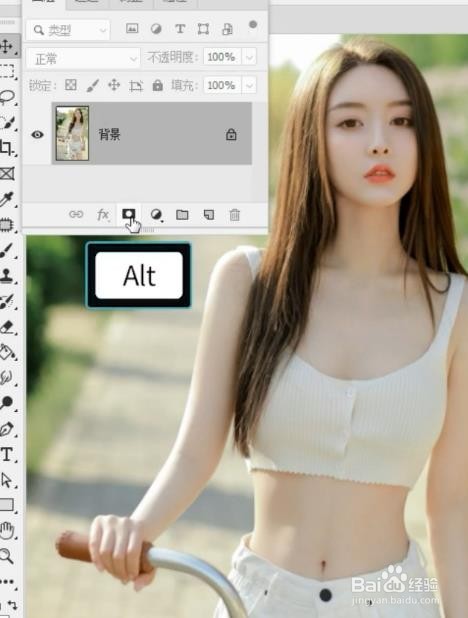This screenshot has width=468, height=618.
Task: Select the Frame tool
Action: (7, 173)
